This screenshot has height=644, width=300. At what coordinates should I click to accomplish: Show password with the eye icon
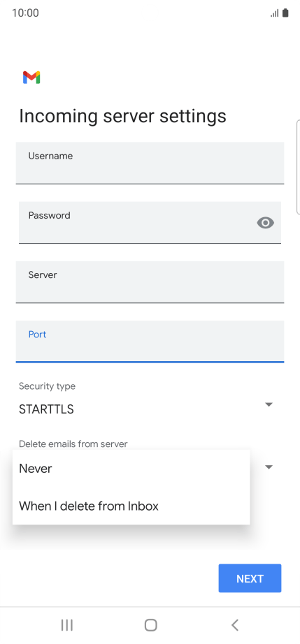click(266, 223)
